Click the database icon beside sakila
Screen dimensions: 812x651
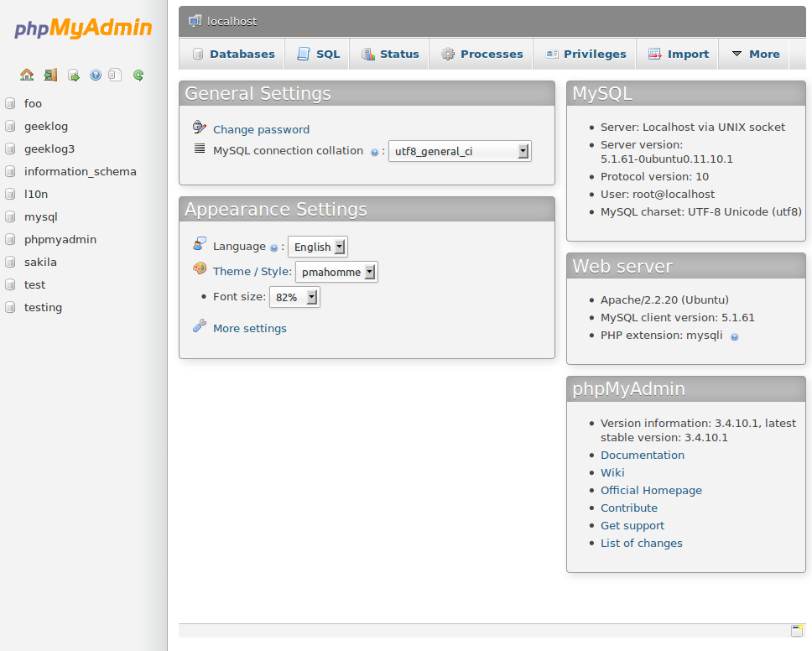(x=10, y=263)
